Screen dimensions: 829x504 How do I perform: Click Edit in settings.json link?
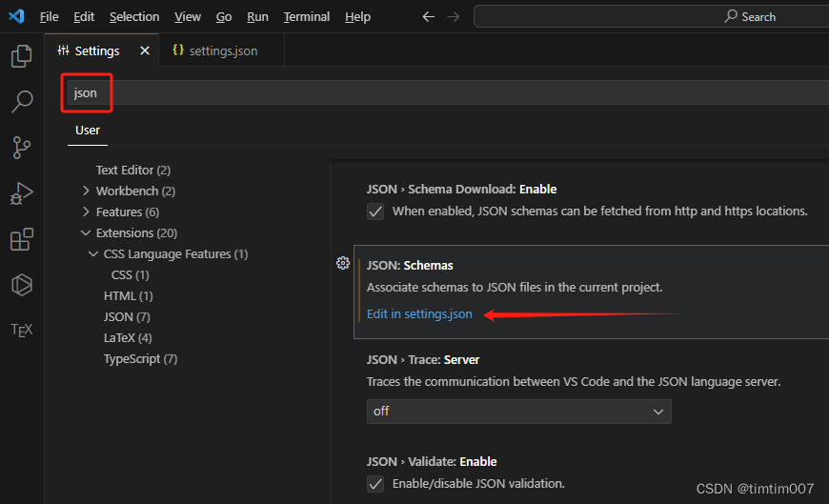(419, 314)
